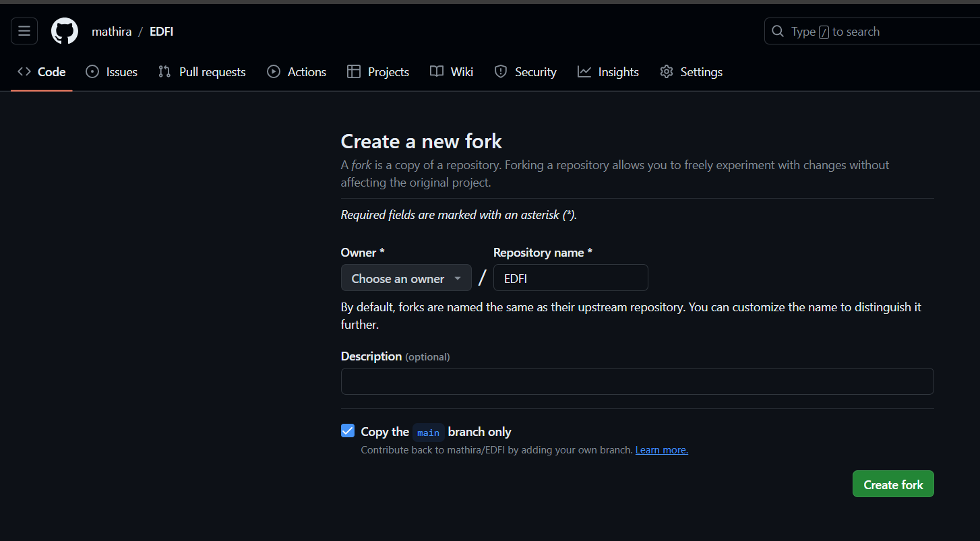
Task: Click the green Create fork button
Action: click(x=893, y=484)
